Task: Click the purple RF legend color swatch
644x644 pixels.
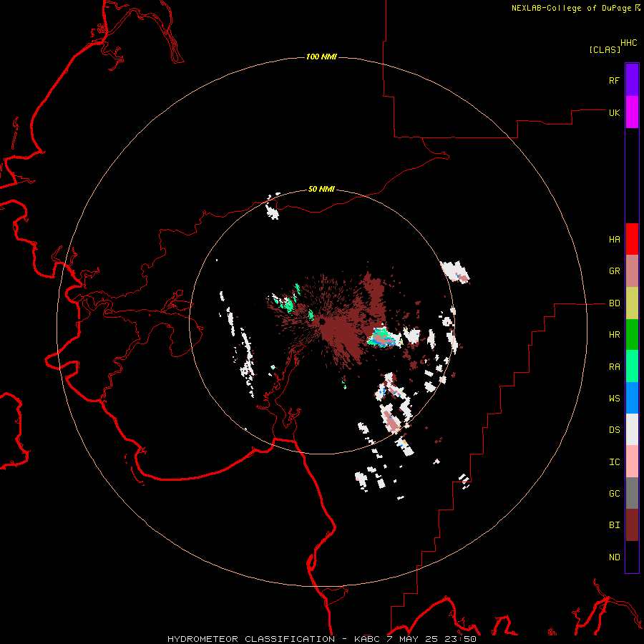Action: [632, 80]
